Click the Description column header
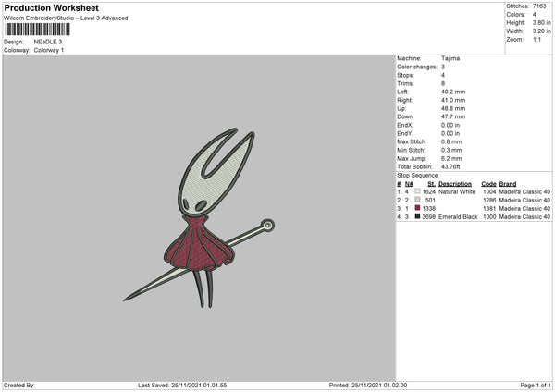 457,184
